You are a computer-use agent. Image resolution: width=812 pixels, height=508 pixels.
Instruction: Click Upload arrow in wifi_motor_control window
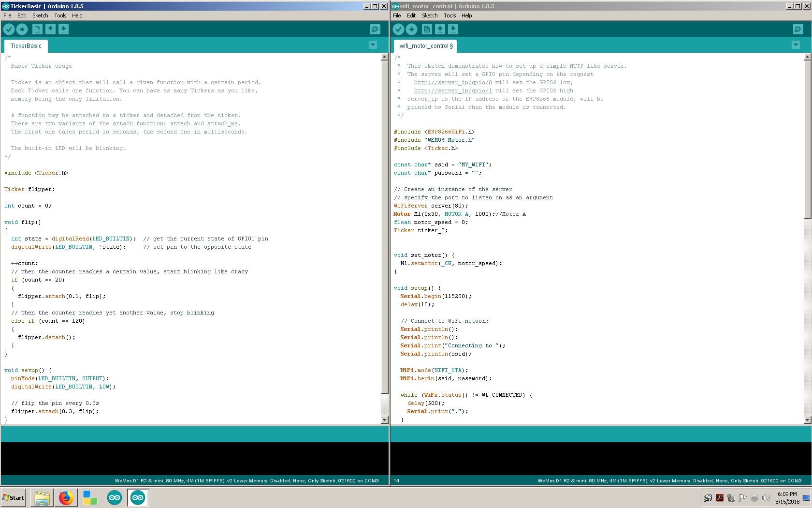coord(412,30)
